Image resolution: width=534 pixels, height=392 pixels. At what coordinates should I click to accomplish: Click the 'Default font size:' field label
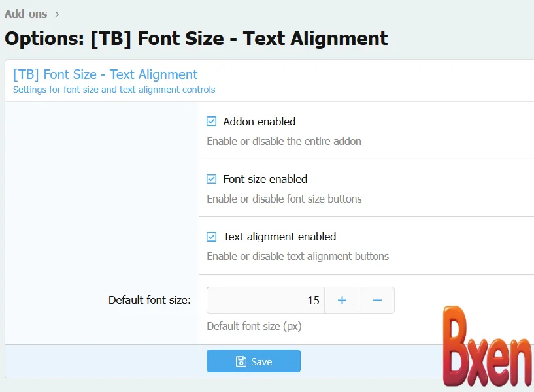tap(149, 301)
